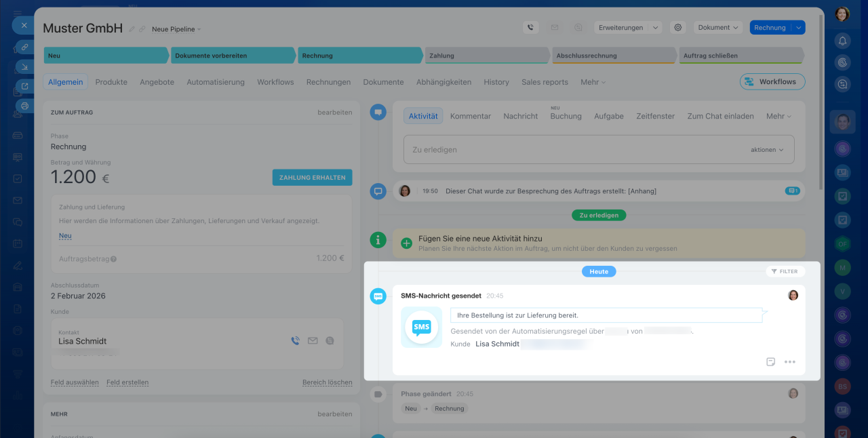Click the Zu erledigen input field

(570, 150)
